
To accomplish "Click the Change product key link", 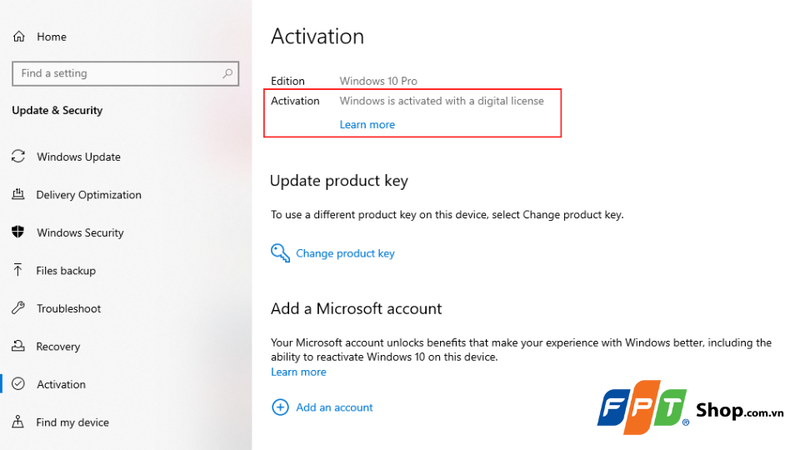I will [345, 254].
